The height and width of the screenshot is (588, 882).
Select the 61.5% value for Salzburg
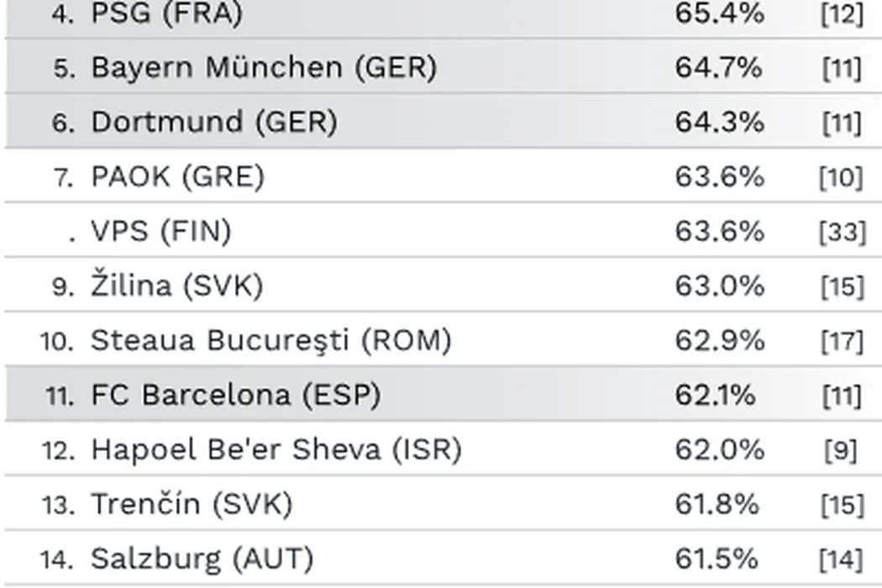click(717, 559)
